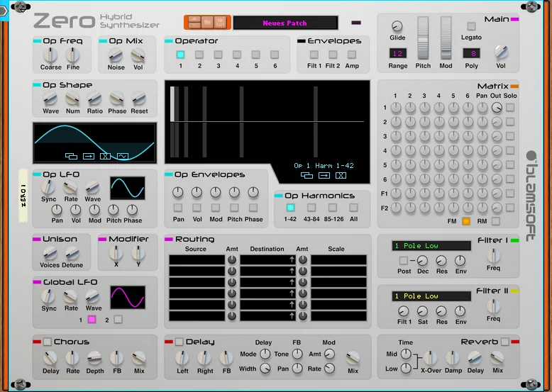This screenshot has width=552, height=392.
Task: Enable the Legato button
Action: point(471,26)
